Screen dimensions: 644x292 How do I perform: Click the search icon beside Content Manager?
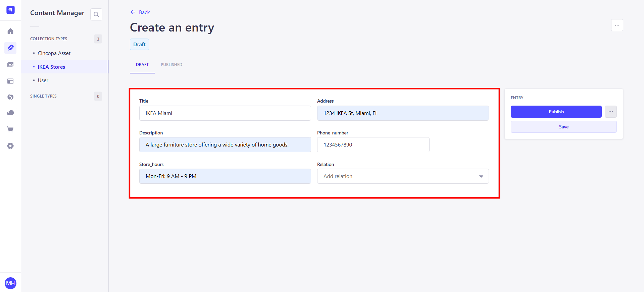tap(96, 14)
